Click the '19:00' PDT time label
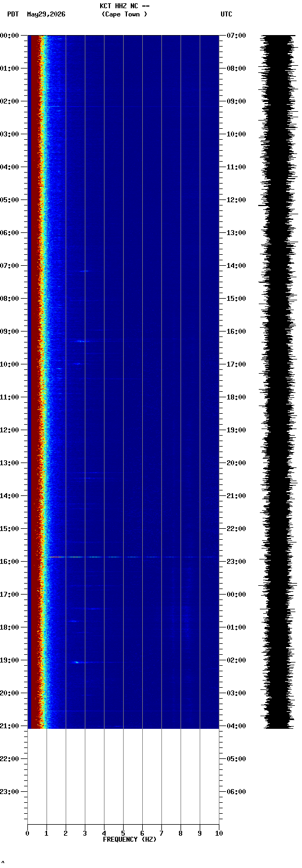Image resolution: width=302 pixels, height=868 pixels. pyautogui.click(x=9, y=660)
